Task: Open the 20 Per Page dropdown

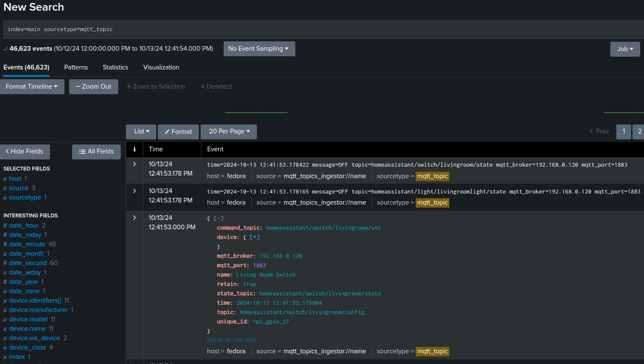Action: 229,132
